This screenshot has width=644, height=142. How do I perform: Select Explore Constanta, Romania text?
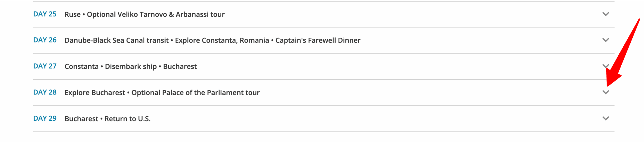pyautogui.click(x=222, y=40)
